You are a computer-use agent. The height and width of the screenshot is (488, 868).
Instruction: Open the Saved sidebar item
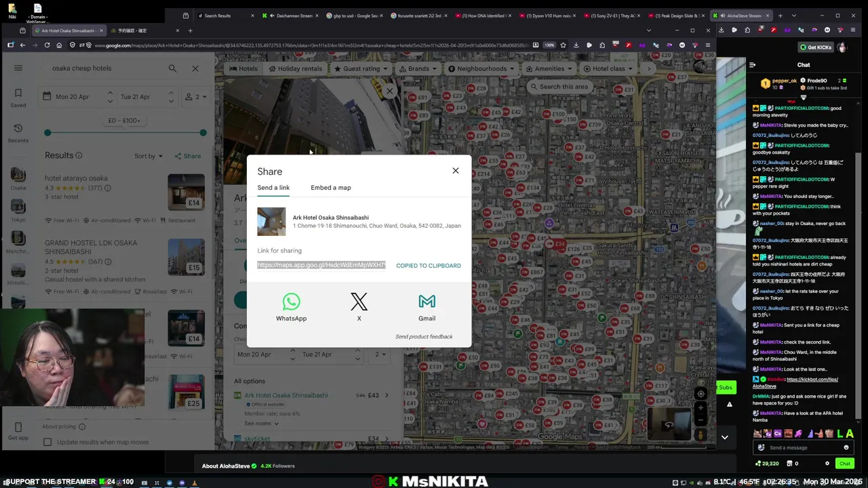[x=18, y=98]
